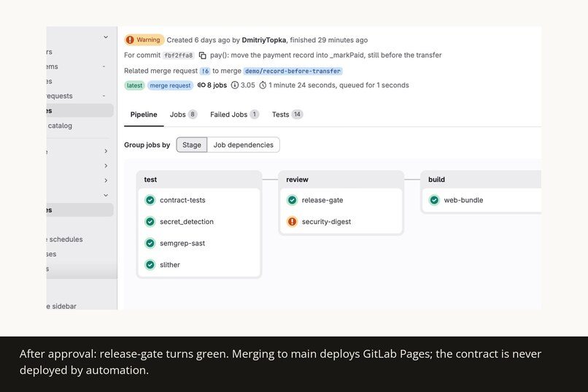Image resolution: width=588 pixels, height=392 pixels.
Task: Open DmitriyTopka user profile
Action: pyautogui.click(x=263, y=39)
